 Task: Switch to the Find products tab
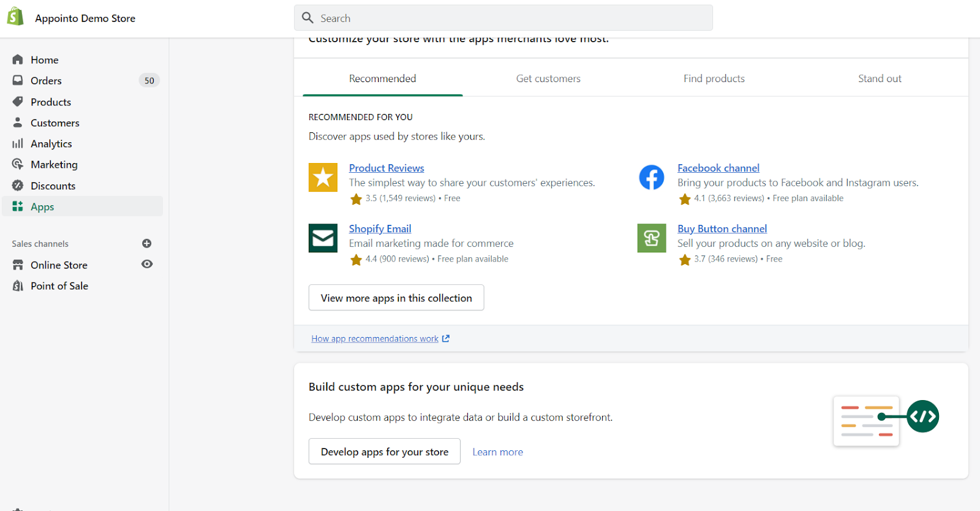[x=714, y=78]
